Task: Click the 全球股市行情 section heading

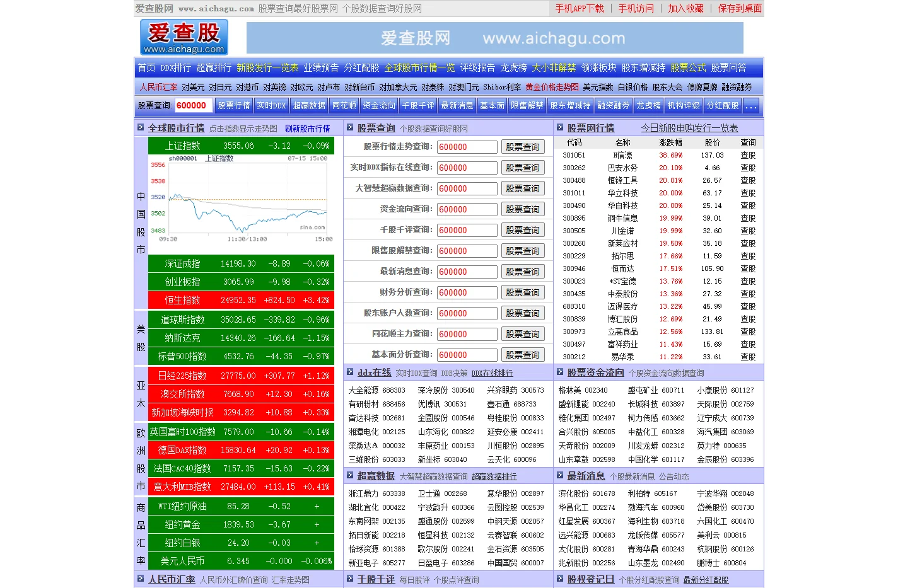Action: [x=176, y=128]
